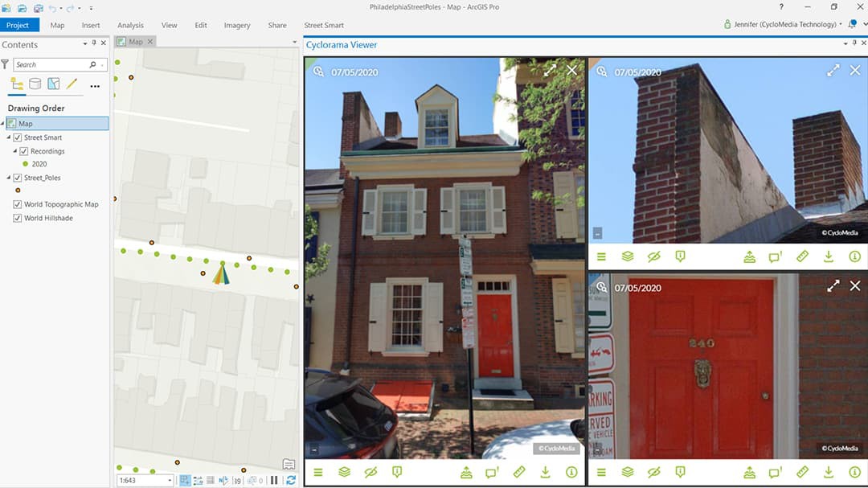Close the Map view tab
The image size is (868, 488).
pyautogui.click(x=150, y=42)
